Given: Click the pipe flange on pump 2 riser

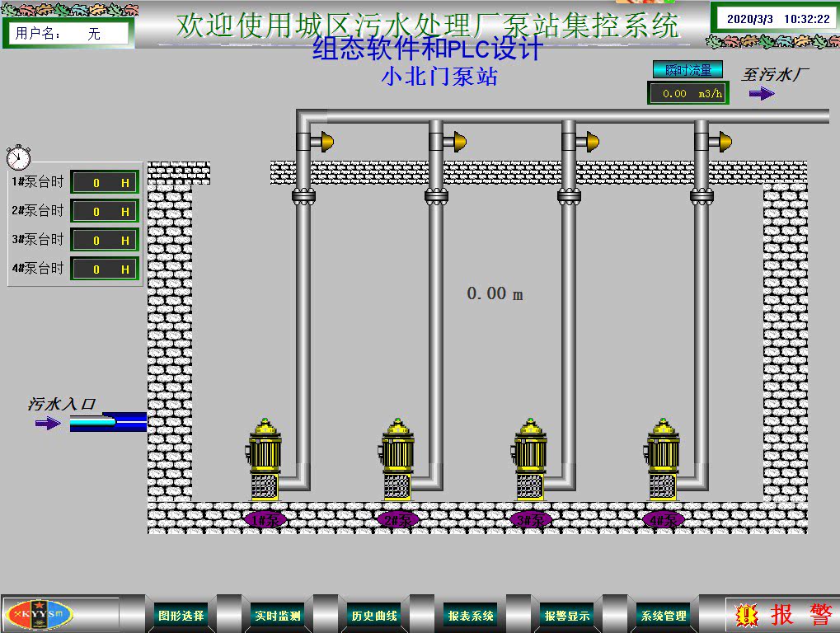Looking at the screenshot, I should (x=436, y=196).
